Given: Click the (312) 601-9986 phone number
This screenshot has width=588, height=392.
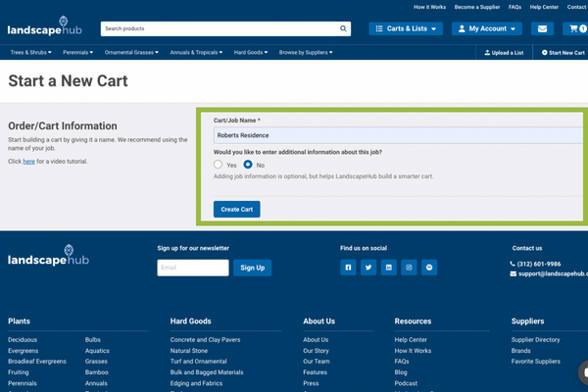Looking at the screenshot, I should tap(539, 264).
